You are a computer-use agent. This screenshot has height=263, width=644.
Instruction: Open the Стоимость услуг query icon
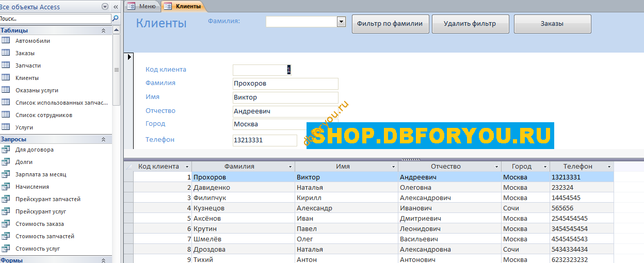point(6,249)
